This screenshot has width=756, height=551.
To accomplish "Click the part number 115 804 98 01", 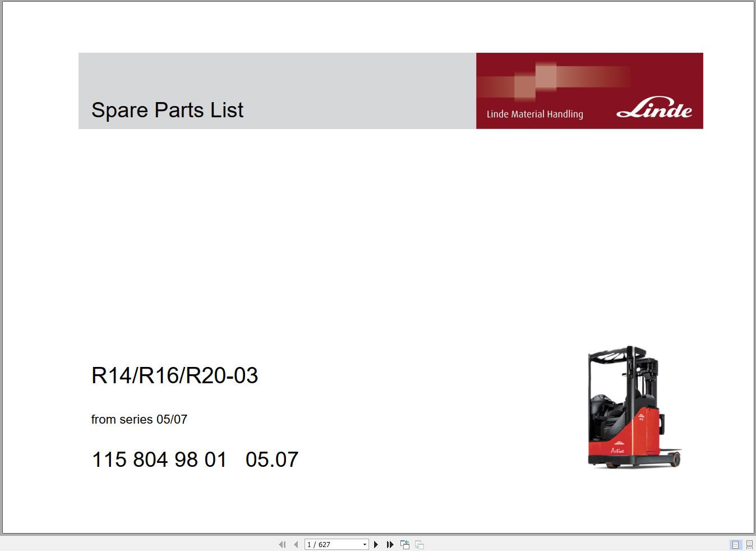I will click(159, 460).
